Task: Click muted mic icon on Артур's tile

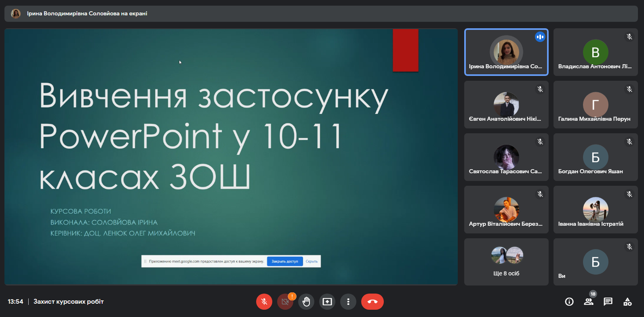Action: coord(540,194)
